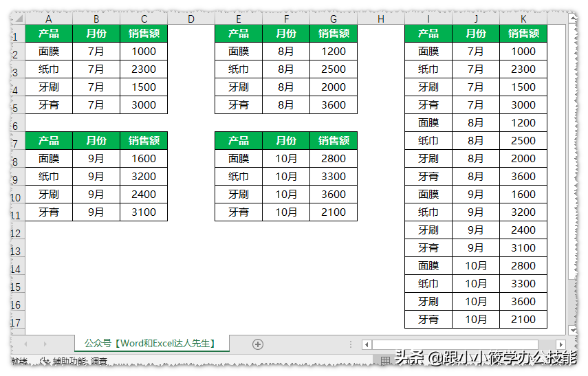Image resolution: width=588 pixels, height=376 pixels.
Task: Select cell G11 with value 2100
Action: [334, 212]
